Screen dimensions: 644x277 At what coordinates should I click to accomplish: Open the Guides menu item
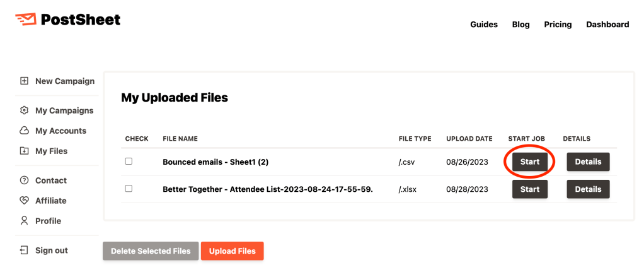pos(484,25)
